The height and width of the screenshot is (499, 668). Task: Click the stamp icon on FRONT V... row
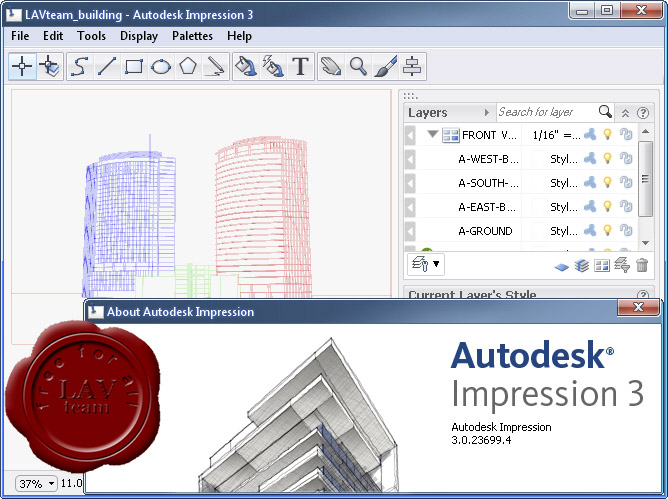[x=590, y=135]
